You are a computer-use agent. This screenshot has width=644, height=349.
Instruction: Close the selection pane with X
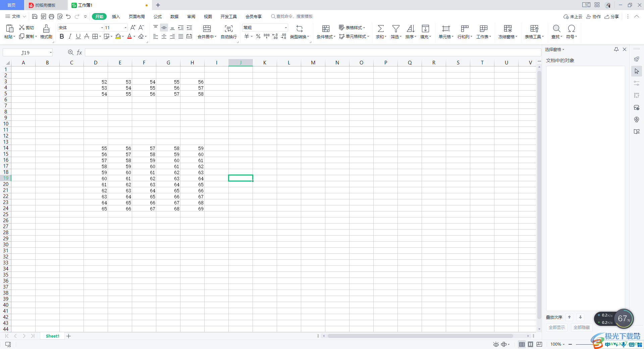(x=625, y=49)
